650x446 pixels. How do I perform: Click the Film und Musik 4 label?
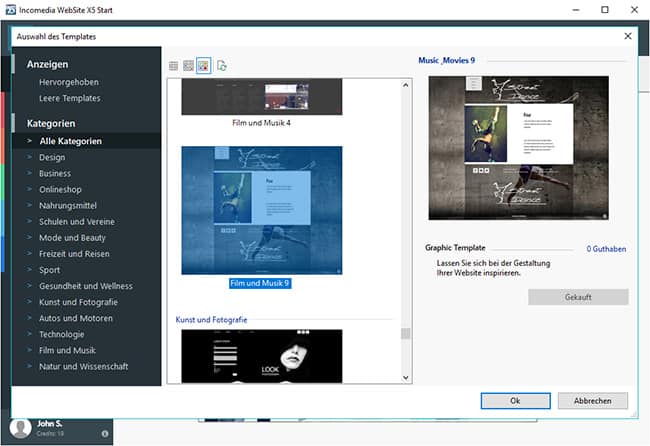(261, 123)
